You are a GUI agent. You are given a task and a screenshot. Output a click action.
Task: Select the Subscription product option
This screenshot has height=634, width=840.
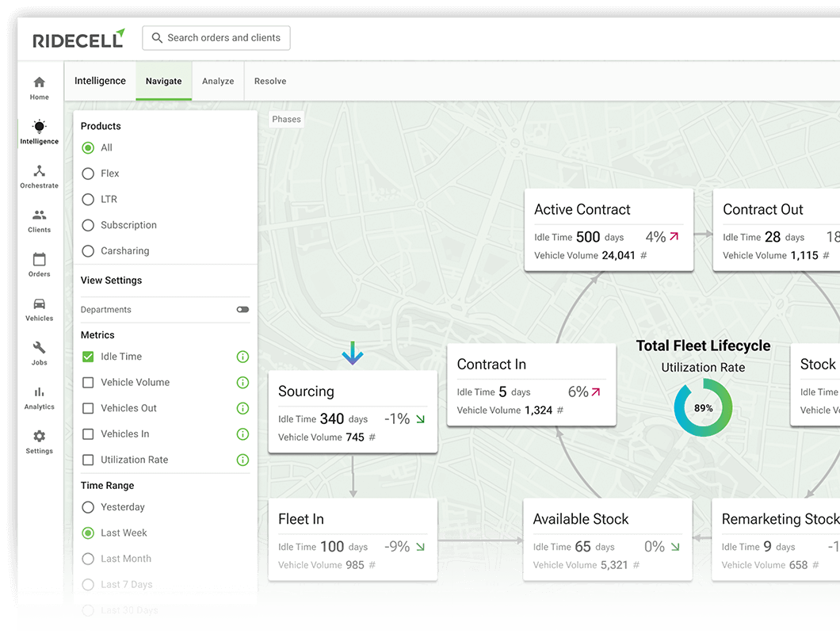click(88, 224)
